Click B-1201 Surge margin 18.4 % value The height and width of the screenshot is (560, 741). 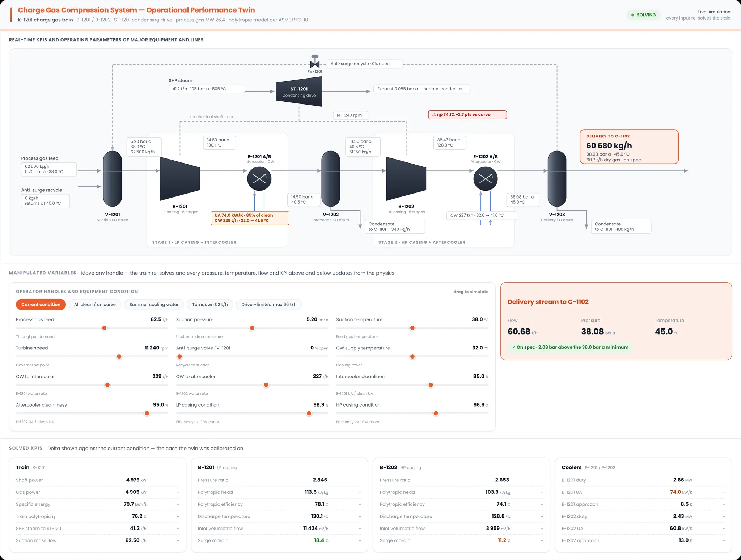pos(321,540)
